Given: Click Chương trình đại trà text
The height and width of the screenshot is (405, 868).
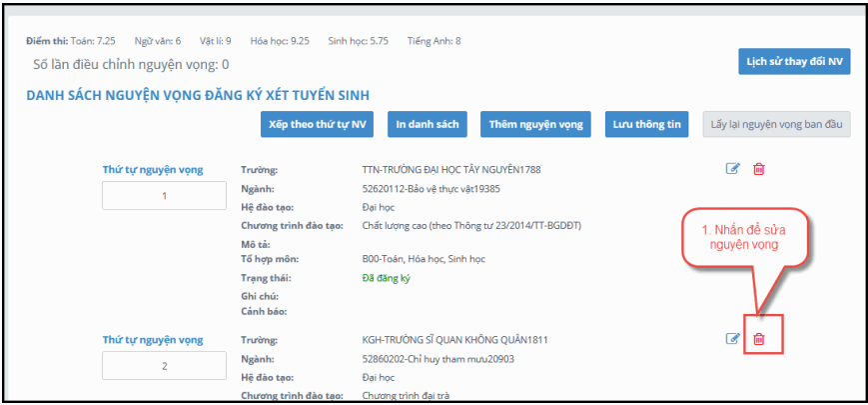Looking at the screenshot, I should (406, 396).
